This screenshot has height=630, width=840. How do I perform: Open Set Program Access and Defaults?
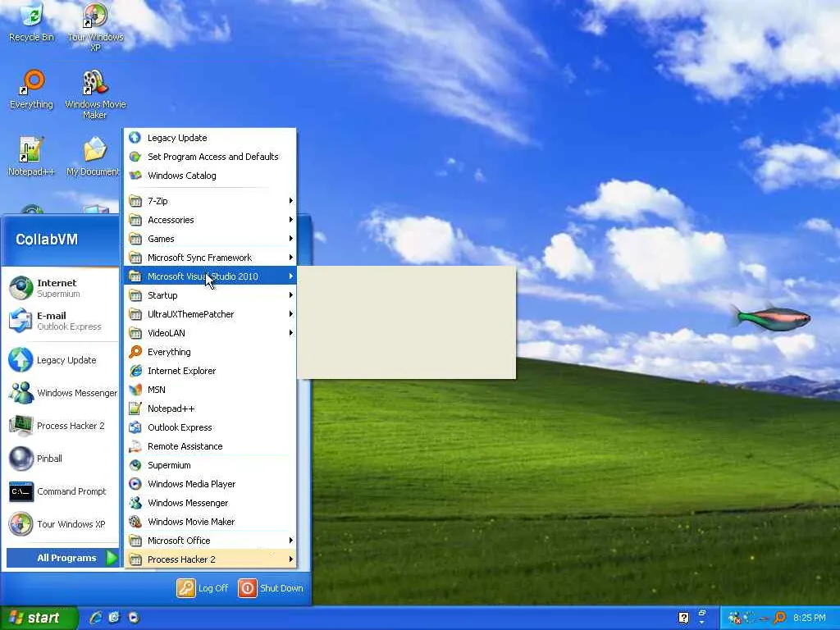[x=210, y=157]
